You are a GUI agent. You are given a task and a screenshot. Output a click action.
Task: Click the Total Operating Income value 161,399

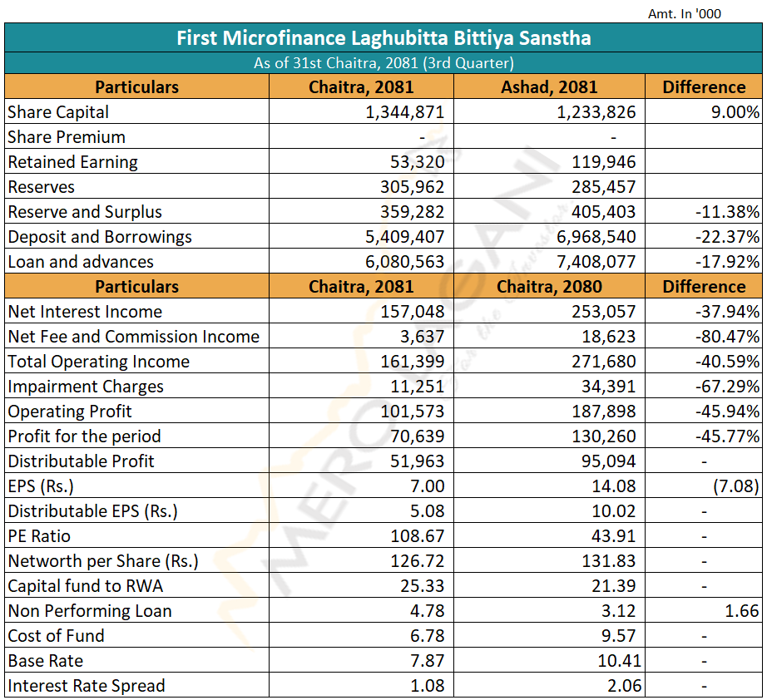click(413, 362)
